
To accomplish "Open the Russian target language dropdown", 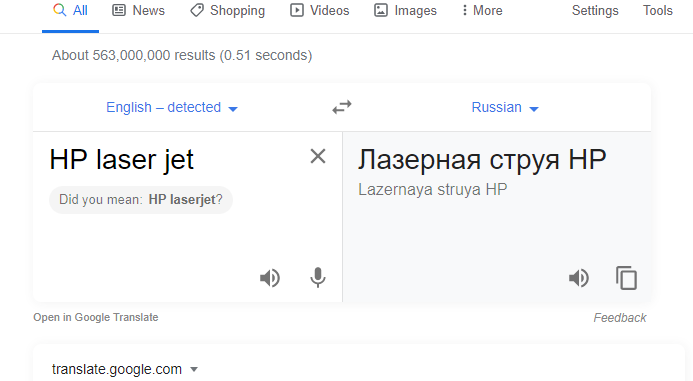I will point(505,107).
